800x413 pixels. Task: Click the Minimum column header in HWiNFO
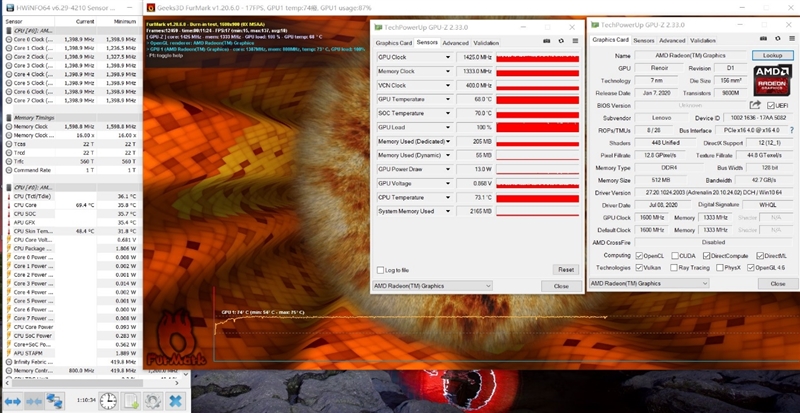(123, 21)
